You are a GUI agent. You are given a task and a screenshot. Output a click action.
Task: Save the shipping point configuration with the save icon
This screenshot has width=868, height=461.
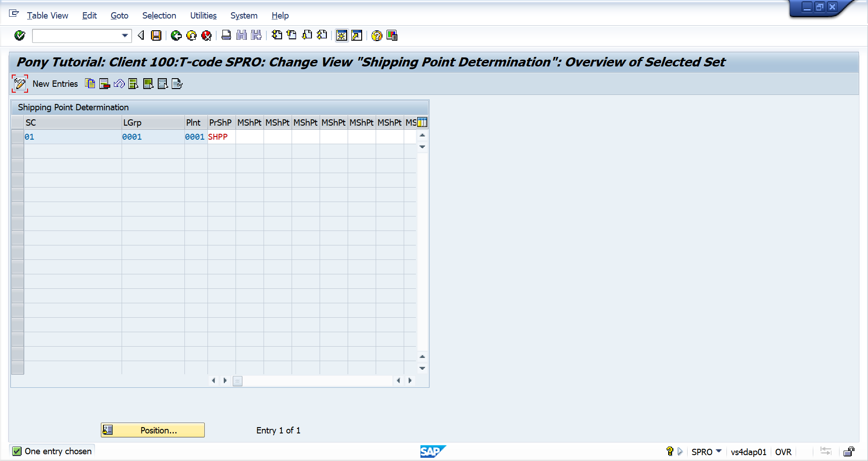(x=156, y=36)
